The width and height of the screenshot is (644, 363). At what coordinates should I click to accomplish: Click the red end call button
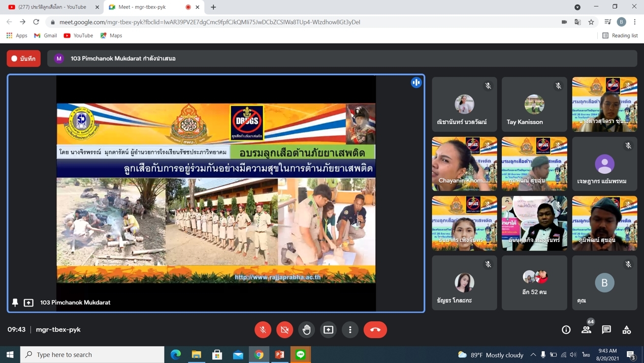click(x=375, y=329)
